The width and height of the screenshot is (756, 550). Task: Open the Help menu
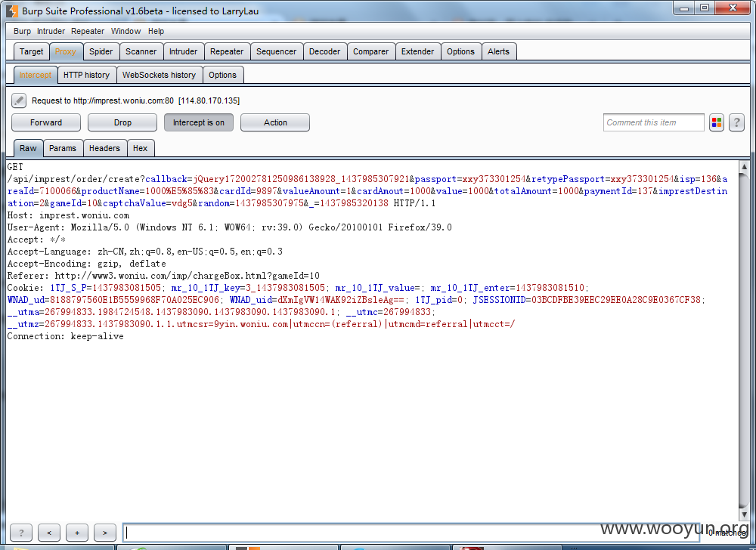(x=156, y=31)
